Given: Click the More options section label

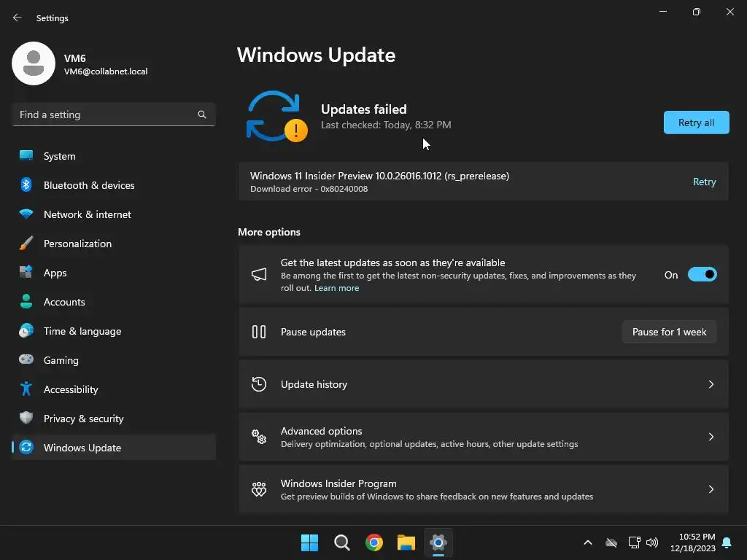Looking at the screenshot, I should (269, 232).
